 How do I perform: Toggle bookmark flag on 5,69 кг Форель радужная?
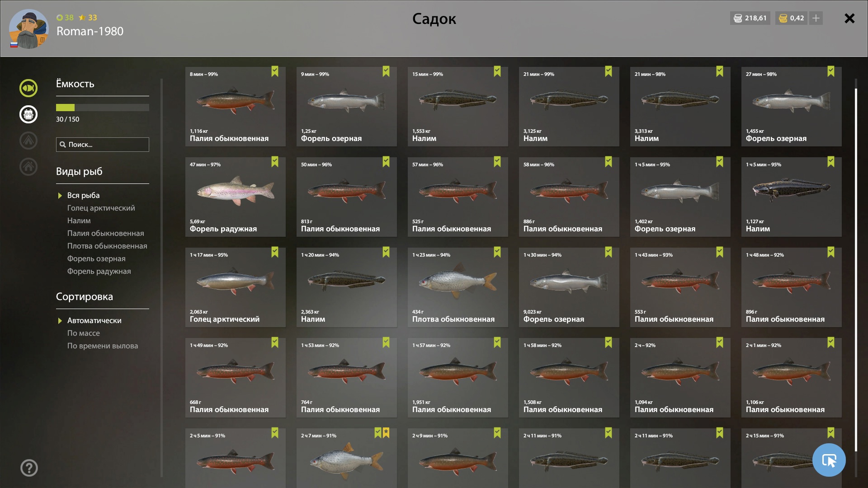coord(275,162)
